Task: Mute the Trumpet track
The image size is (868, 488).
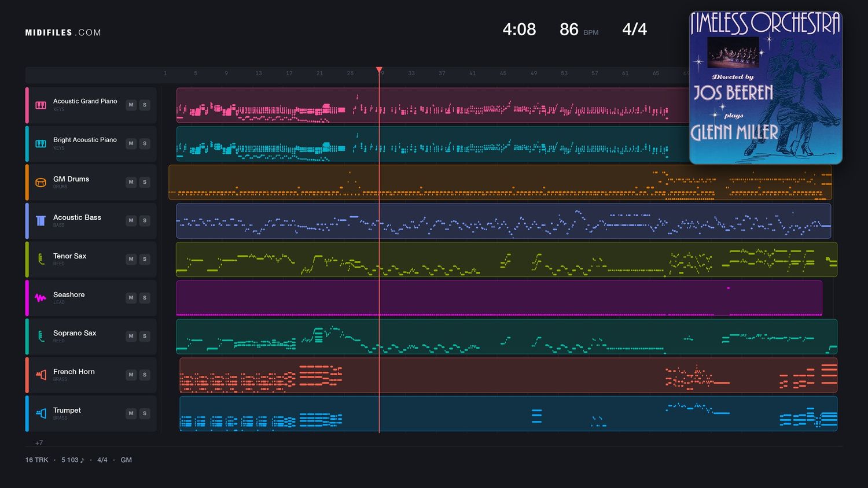Action: pos(131,413)
